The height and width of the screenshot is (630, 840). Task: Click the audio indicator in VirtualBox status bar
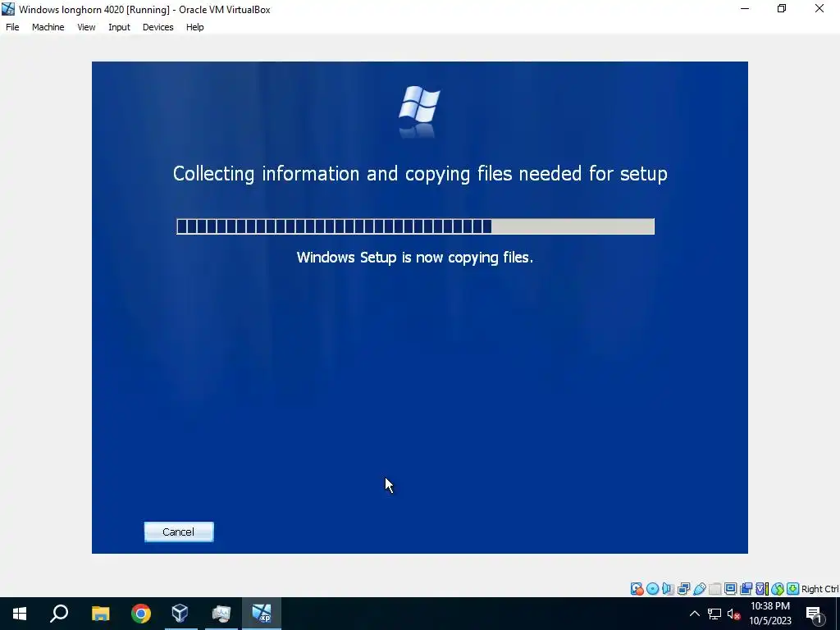tap(668, 589)
